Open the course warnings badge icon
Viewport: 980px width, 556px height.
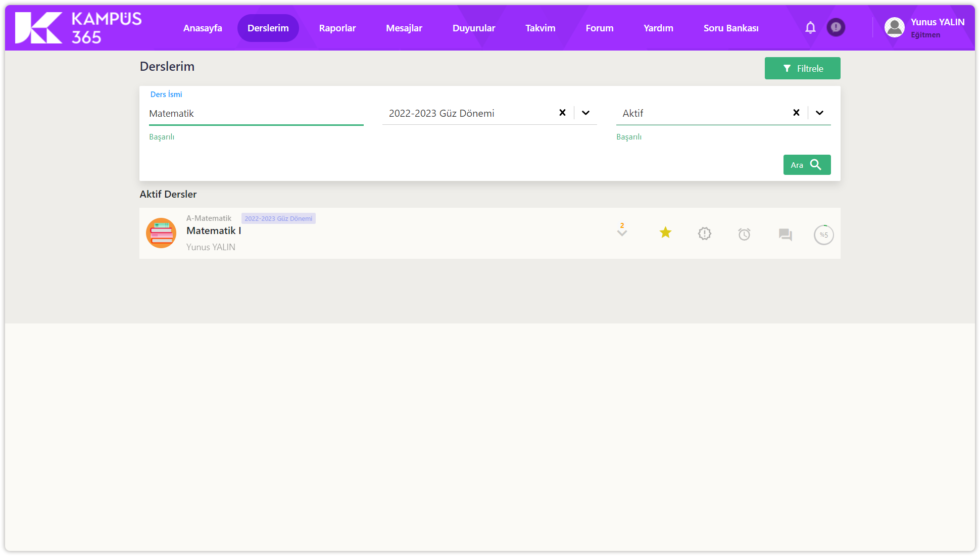(x=705, y=234)
